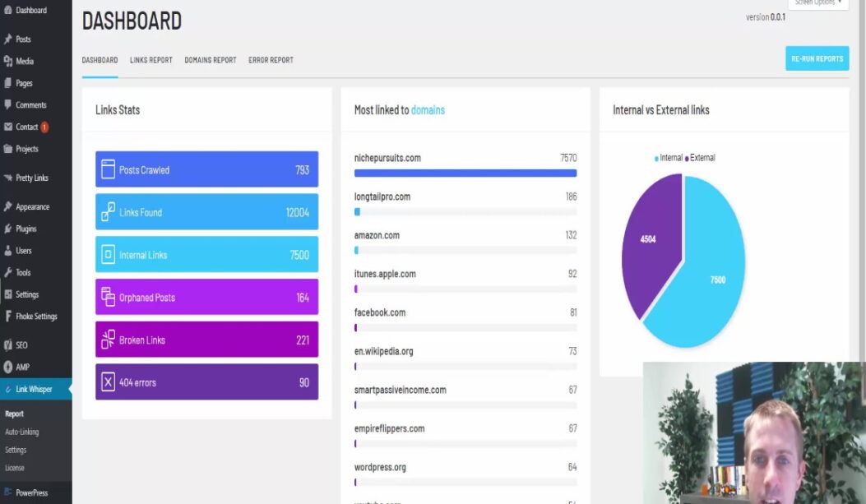Click the Comments bubble icon in sidebar
This screenshot has height=504, width=866.
pyautogui.click(x=8, y=105)
